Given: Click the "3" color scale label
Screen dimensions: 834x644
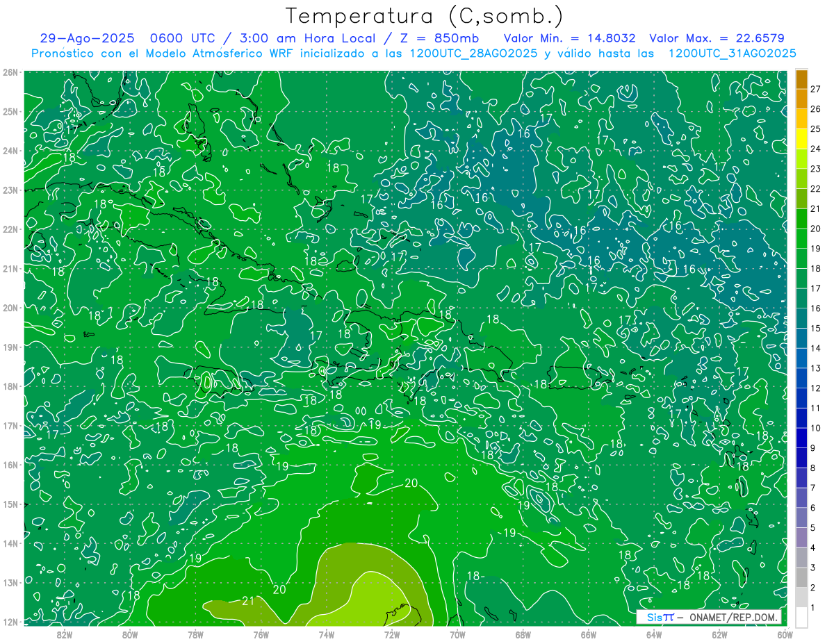Looking at the screenshot, I should click(x=813, y=568).
